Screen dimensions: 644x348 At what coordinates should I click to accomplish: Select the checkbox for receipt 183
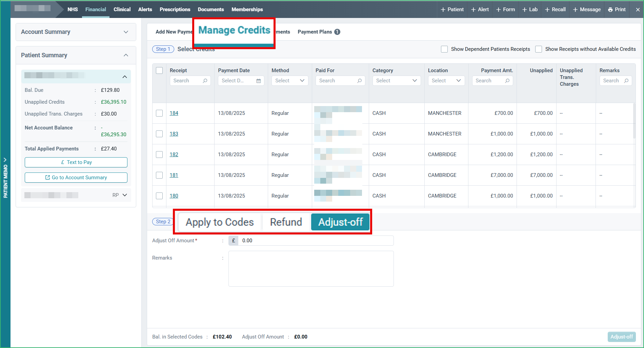(x=159, y=134)
